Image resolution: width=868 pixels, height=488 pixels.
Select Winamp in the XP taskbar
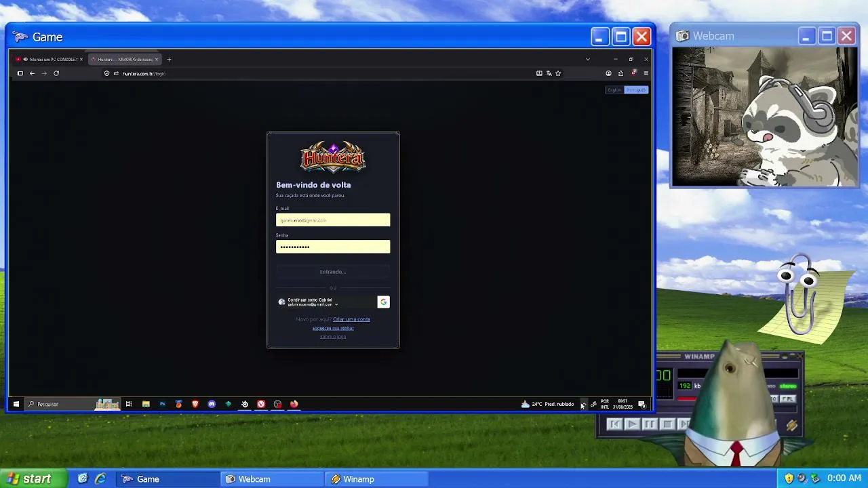(376, 479)
